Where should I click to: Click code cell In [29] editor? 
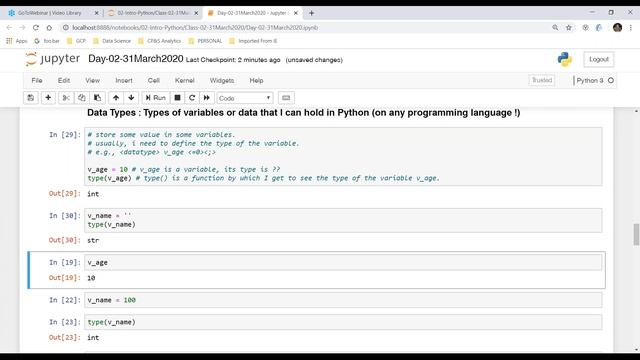[343, 156]
